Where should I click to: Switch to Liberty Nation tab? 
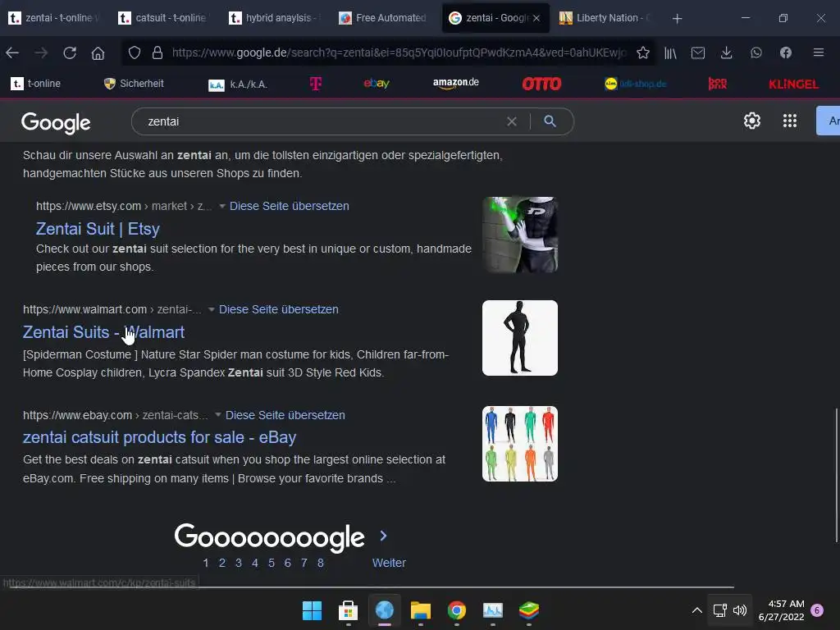pos(605,18)
